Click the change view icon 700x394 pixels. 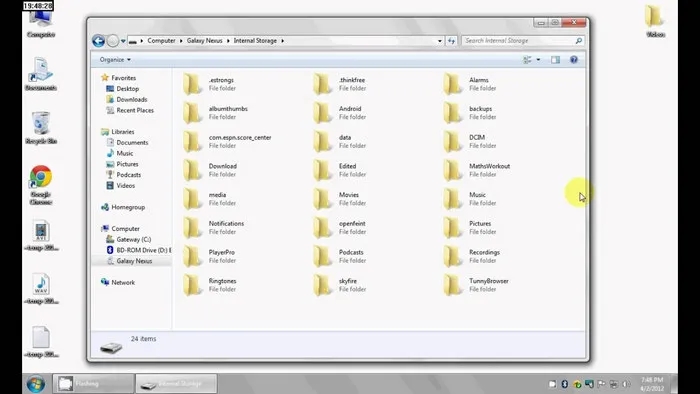tap(527, 60)
